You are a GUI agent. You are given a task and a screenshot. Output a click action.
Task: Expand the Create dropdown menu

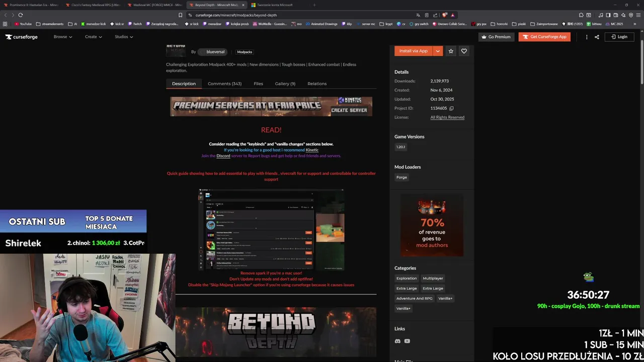tap(94, 37)
